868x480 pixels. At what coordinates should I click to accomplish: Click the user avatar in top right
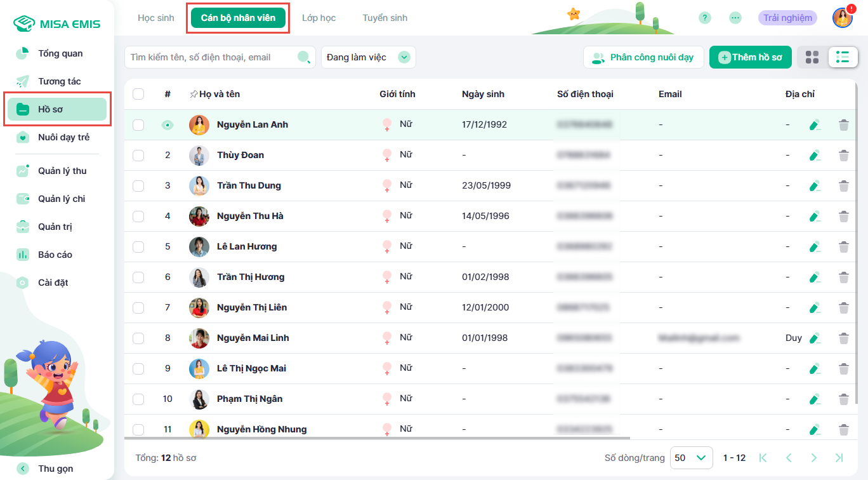[842, 18]
